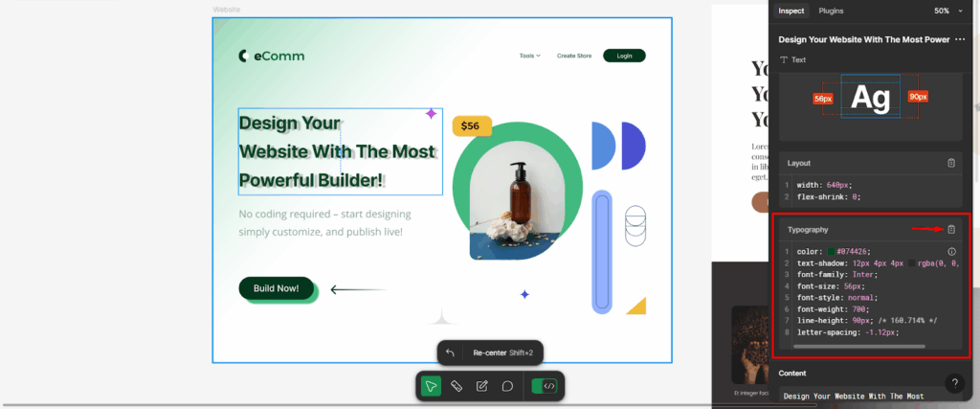Select the No coding required paragraph
Image resolution: width=980 pixels, height=409 pixels.
point(325,223)
